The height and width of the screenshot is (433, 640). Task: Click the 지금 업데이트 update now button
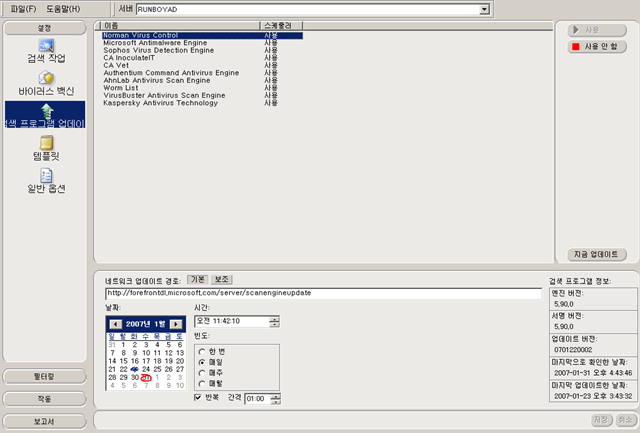coord(597,254)
